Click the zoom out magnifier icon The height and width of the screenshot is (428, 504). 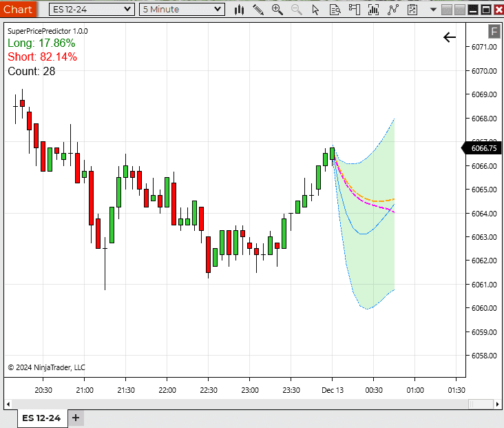coord(297,10)
